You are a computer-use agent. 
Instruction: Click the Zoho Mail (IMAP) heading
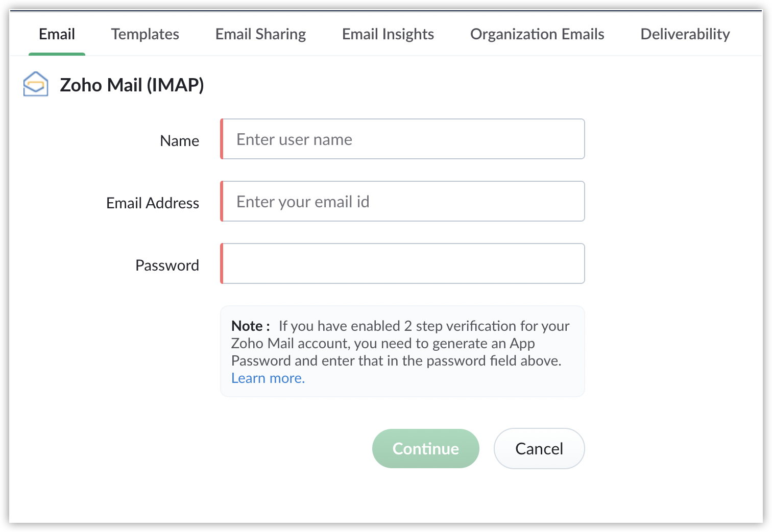pos(132,85)
